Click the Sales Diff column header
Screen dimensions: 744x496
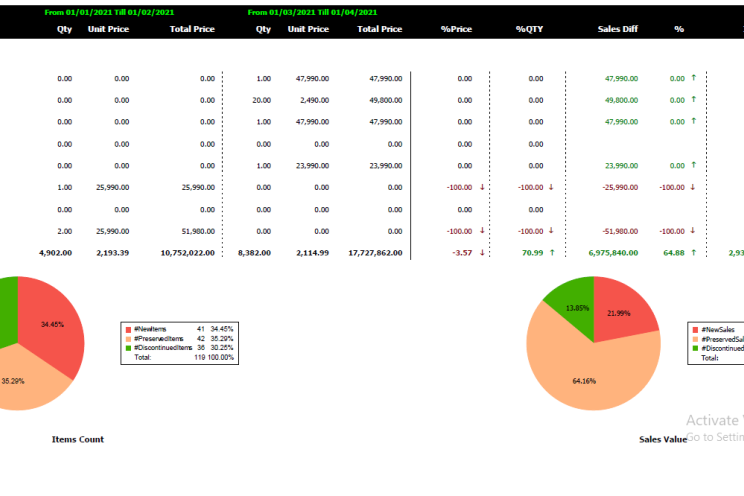pyautogui.click(x=618, y=29)
